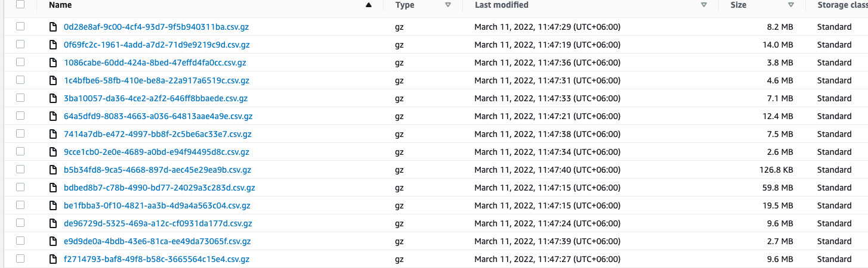The height and width of the screenshot is (268, 868).
Task: Click file icon beside e9d9de0a csv.gz file
Action: point(53,241)
